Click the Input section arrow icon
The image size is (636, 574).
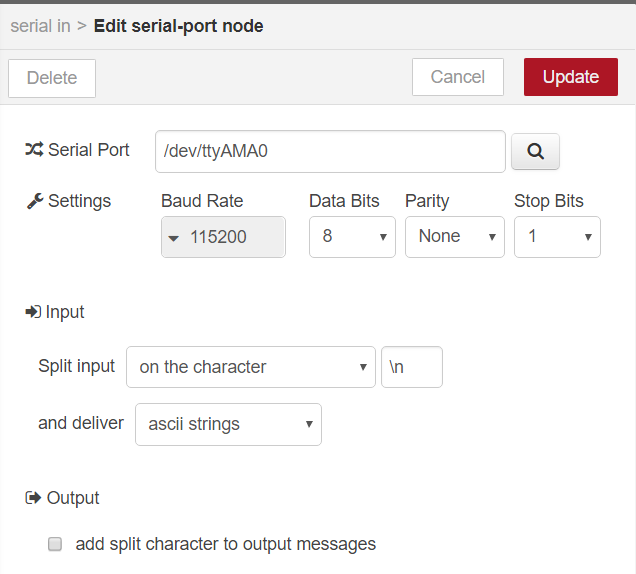(x=33, y=312)
